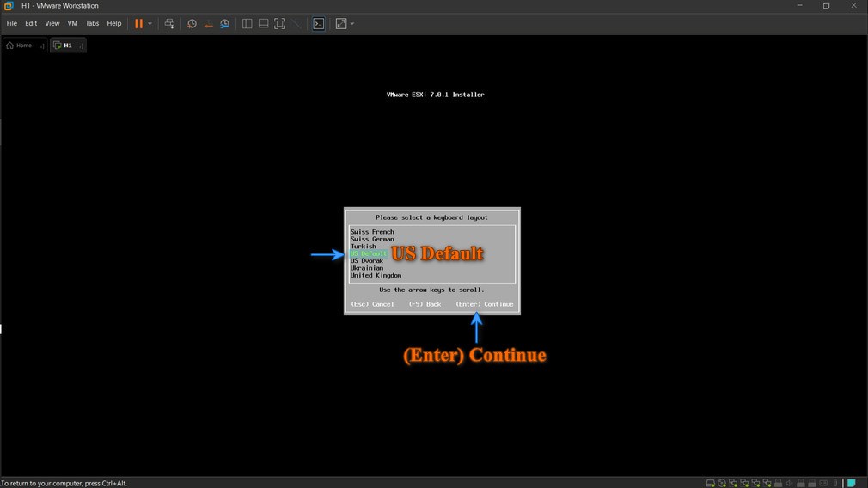Viewport: 868px width, 488px height.
Task: Select Swiss German keyboard layout
Action: tap(372, 239)
